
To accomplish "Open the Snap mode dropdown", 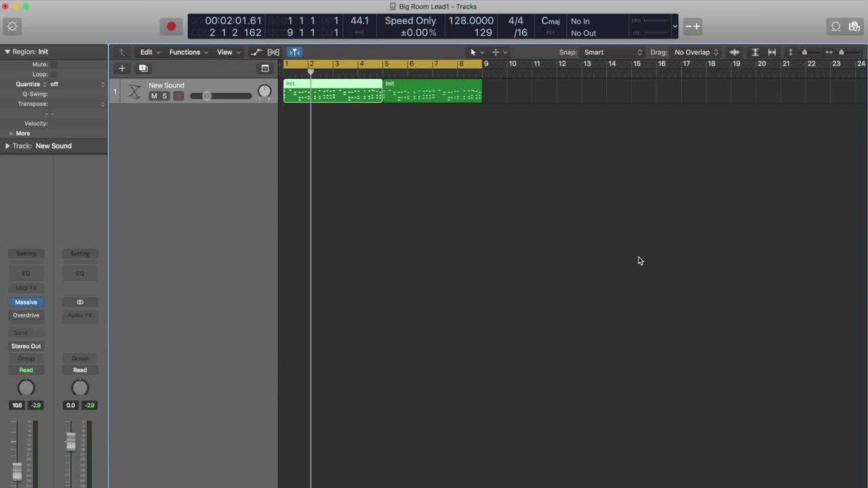I will click(613, 52).
